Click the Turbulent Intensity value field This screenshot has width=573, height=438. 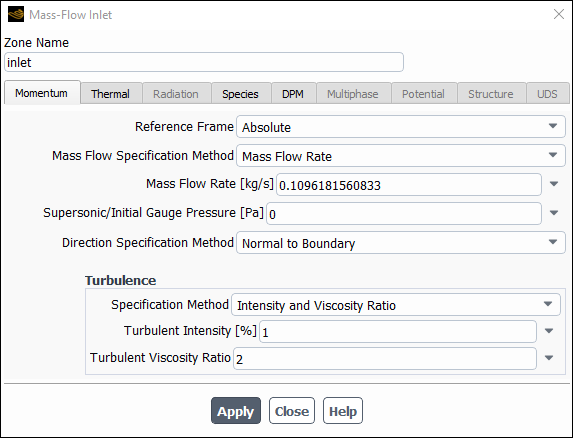pyautogui.click(x=398, y=332)
